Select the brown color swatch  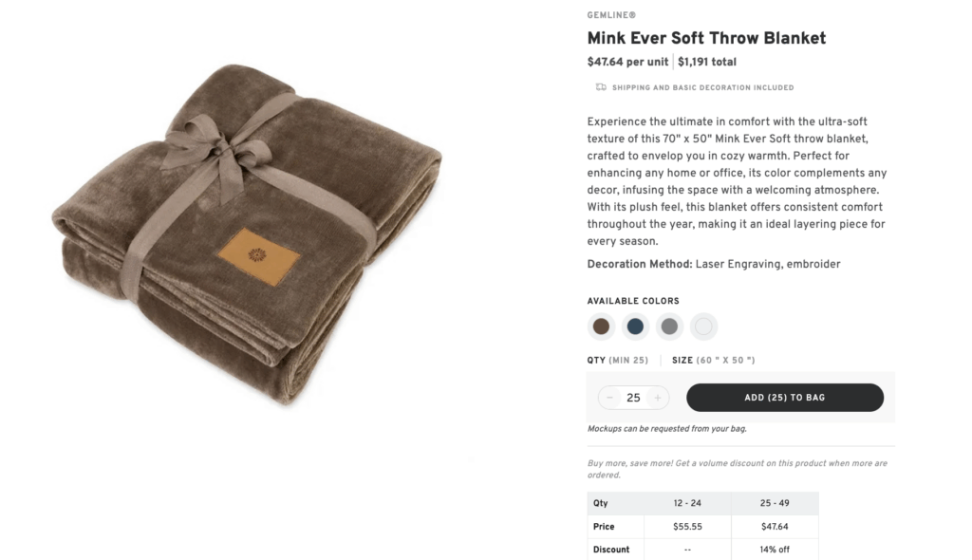click(x=601, y=327)
